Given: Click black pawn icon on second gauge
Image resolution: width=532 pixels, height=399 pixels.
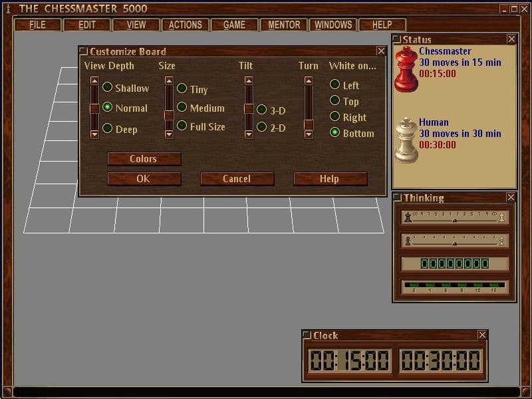Looking at the screenshot, I should click(x=408, y=241).
